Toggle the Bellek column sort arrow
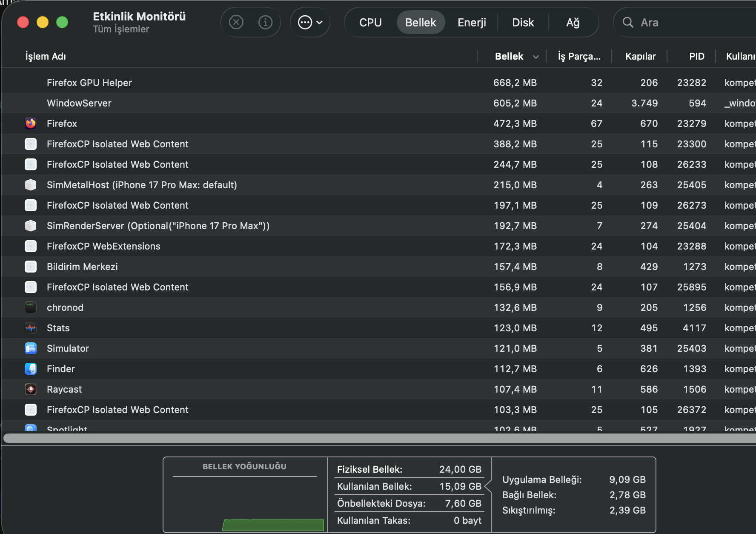756x534 pixels. (536, 57)
